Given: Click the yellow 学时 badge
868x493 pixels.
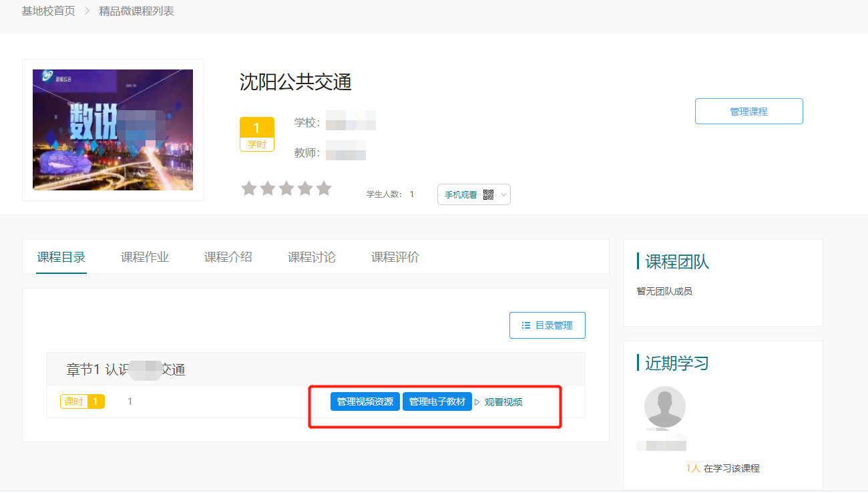Looking at the screenshot, I should point(257,134).
